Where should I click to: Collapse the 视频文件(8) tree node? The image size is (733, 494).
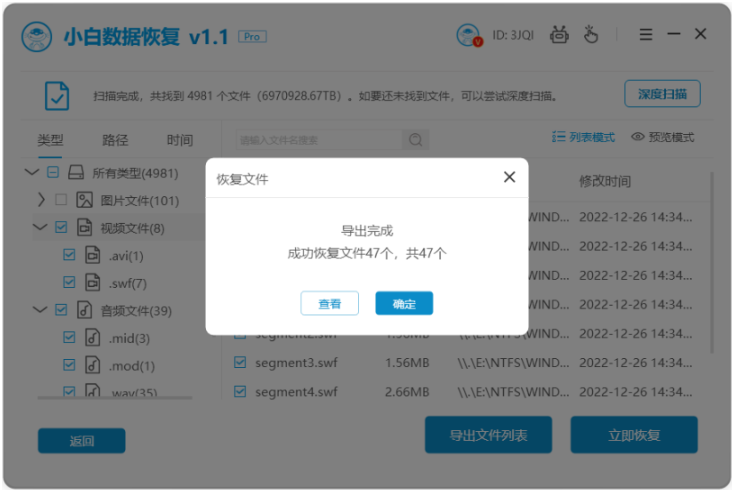coord(40,228)
